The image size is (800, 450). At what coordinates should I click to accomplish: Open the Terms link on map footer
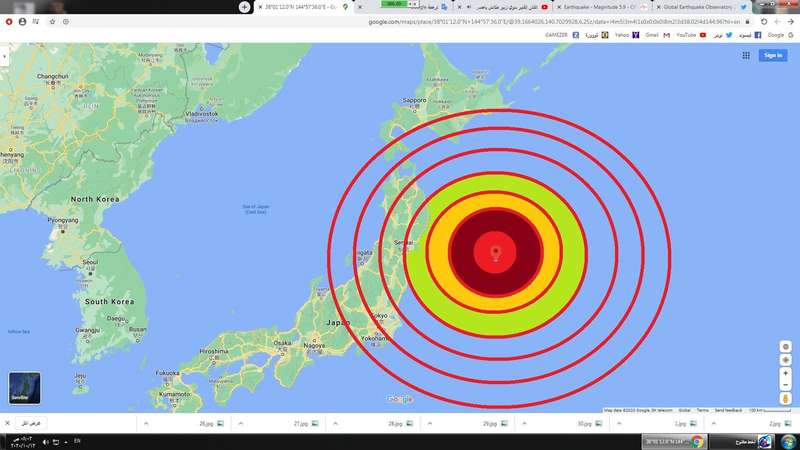click(703, 410)
